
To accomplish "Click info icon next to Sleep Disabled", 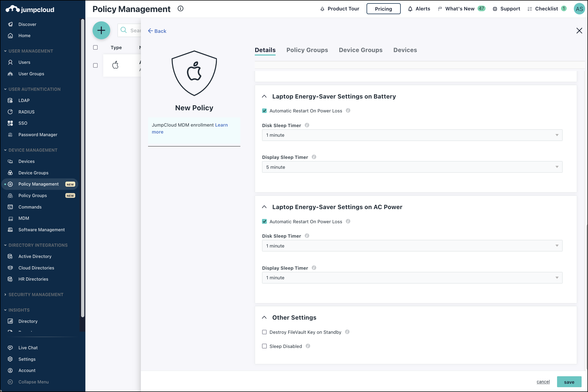I will 308,346.
